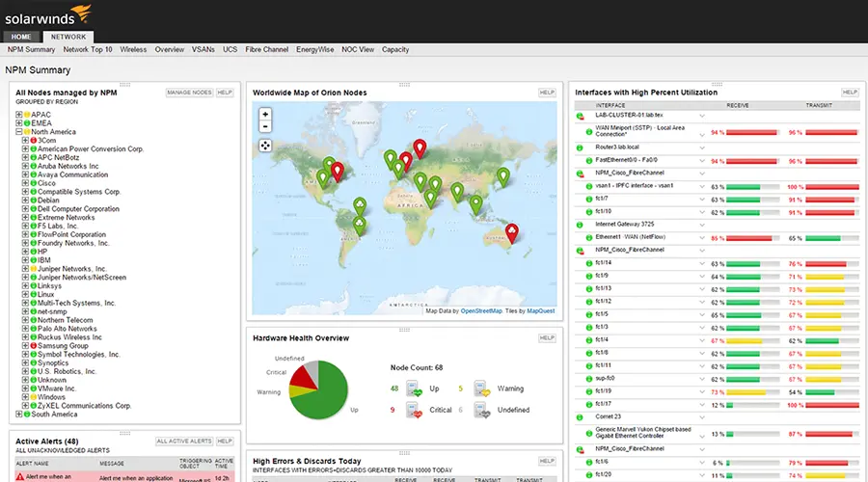
Task: Open dropdown chevron for Ethernet1 WAN (NetFlow)
Action: [702, 238]
